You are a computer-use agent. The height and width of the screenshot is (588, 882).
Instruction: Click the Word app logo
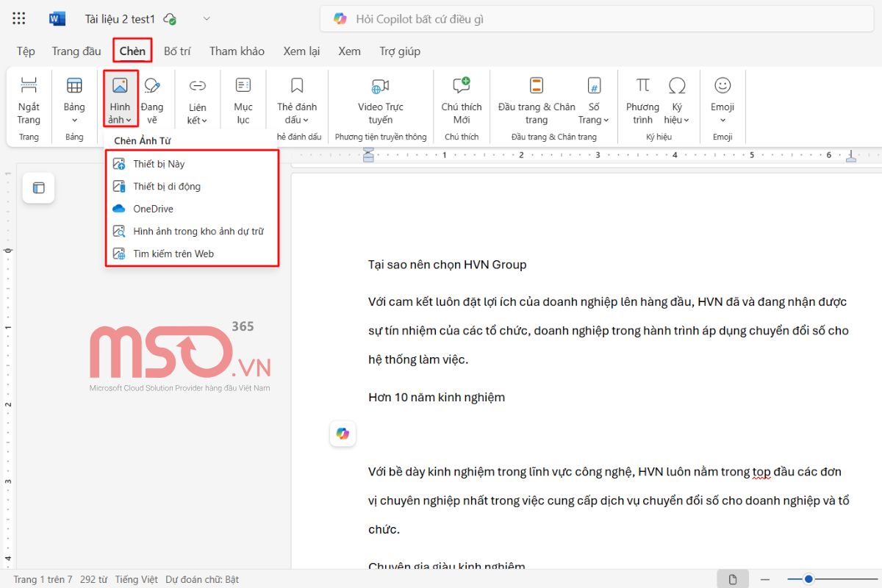tap(57, 19)
